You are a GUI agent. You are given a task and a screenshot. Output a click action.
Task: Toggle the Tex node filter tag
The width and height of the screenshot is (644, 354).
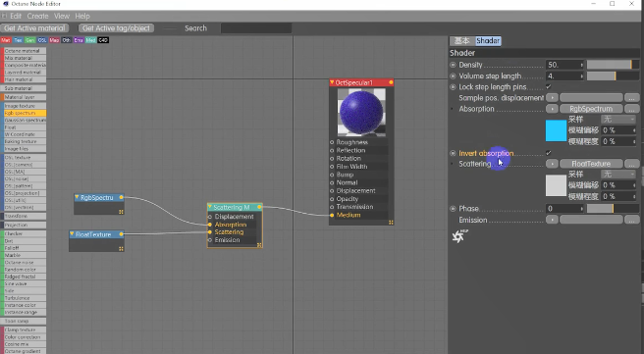pos(18,40)
